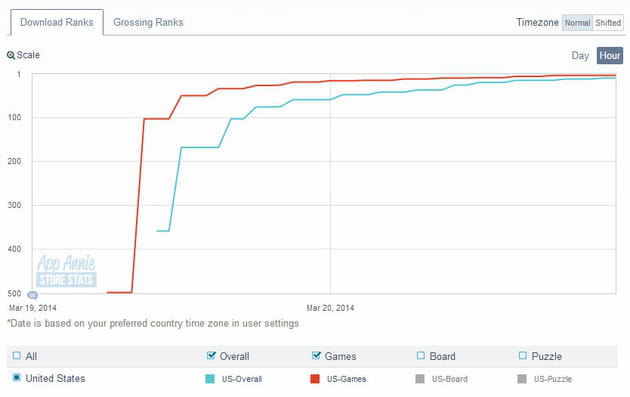Viewport: 630px width, 397px height.
Task: Set timezone to Normal
Action: tap(577, 23)
